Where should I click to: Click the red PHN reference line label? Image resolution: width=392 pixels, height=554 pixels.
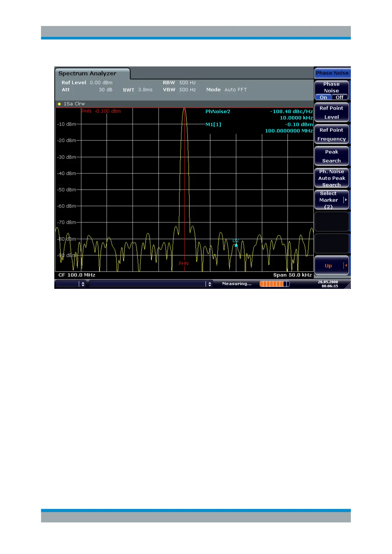(x=183, y=264)
